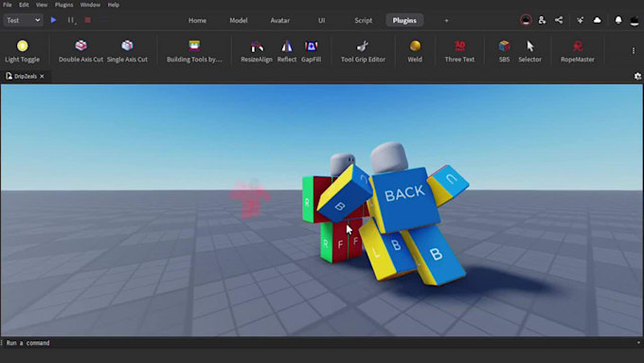
Task: Open the Test mode dropdown
Action: [x=24, y=20]
